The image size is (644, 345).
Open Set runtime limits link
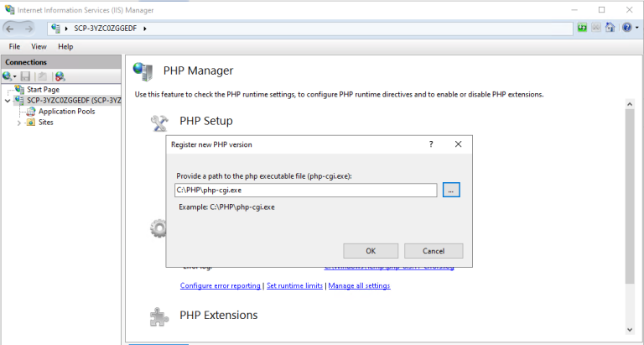pos(294,285)
